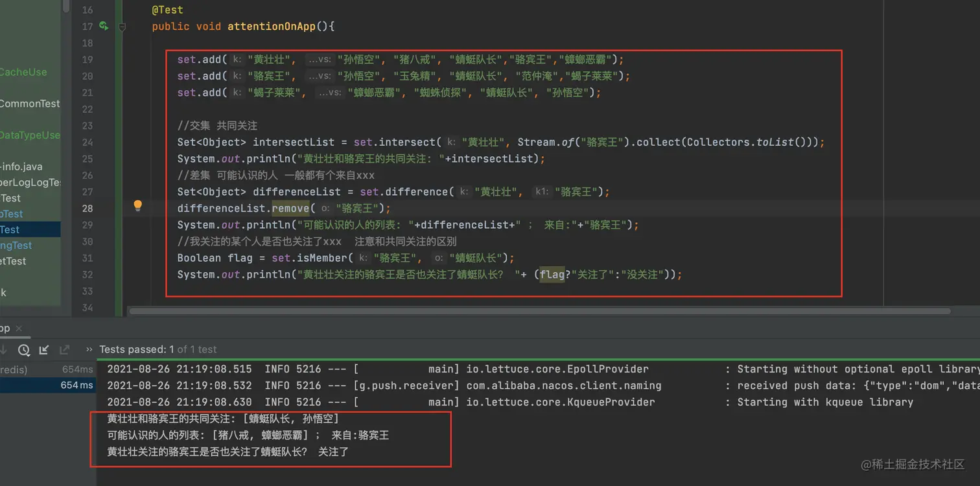Select CommonTest in the project tree
Image resolution: width=980 pixels, height=486 pixels.
(x=30, y=104)
